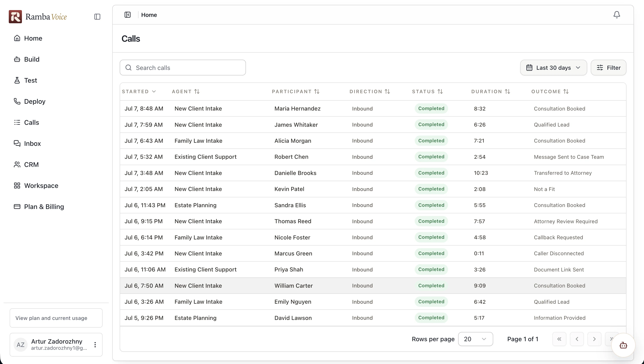Click the Page 1 of 1 label
Image resolution: width=644 pixels, height=364 pixels.
523,339
